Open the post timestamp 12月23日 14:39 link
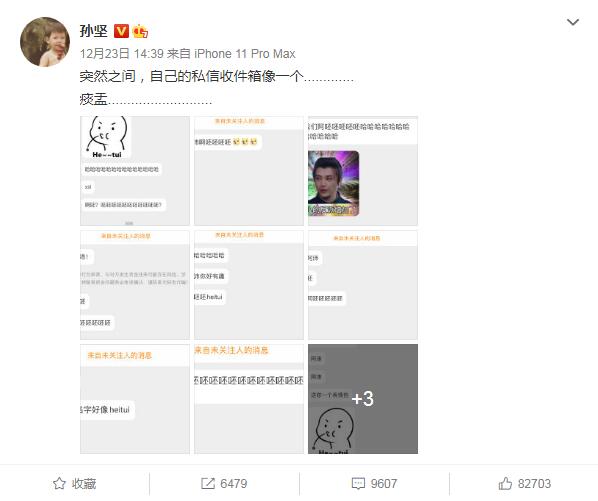This screenshot has width=598, height=501. pos(122,54)
